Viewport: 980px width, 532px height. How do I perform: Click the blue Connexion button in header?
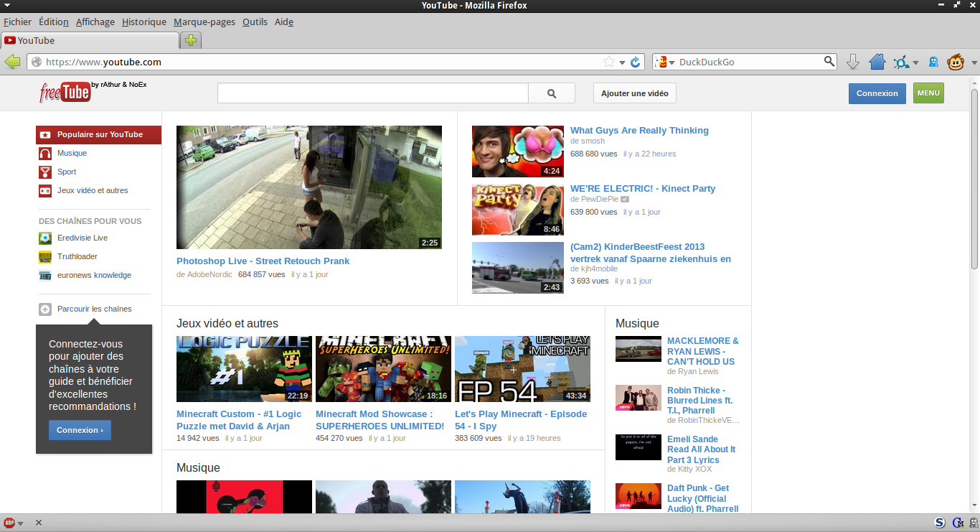pos(877,93)
